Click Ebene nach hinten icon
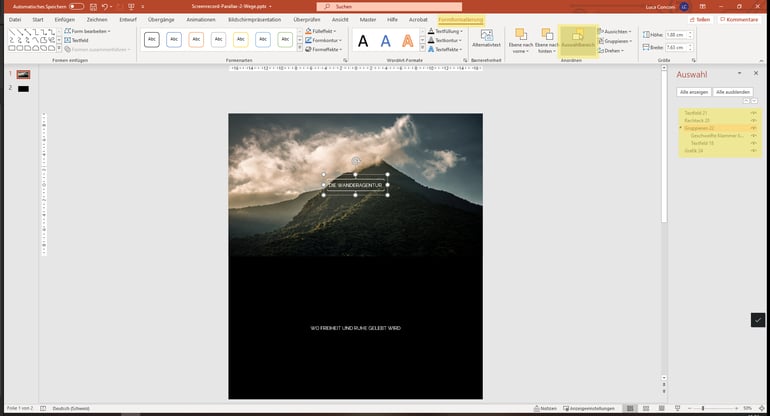The image size is (770, 416). (547, 34)
